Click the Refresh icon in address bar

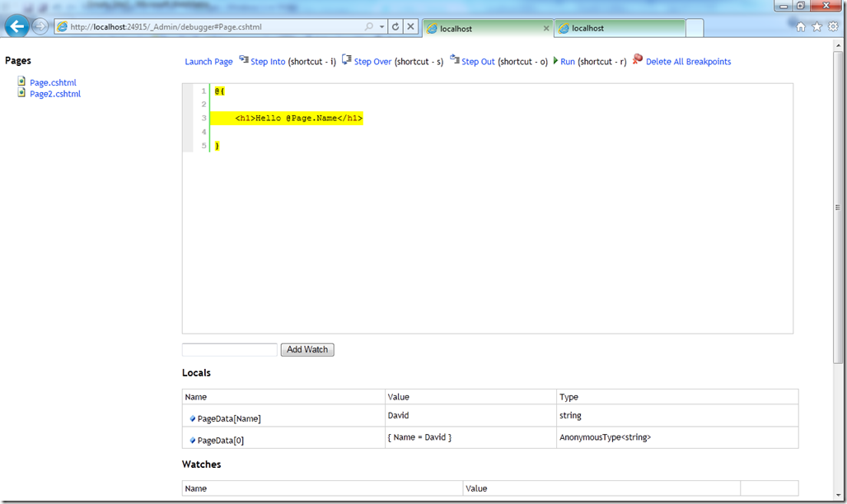click(x=395, y=26)
